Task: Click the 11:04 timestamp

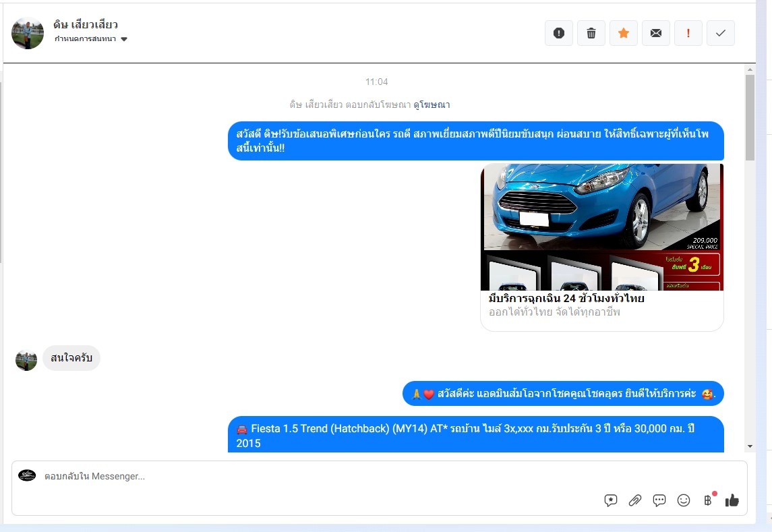Action: coord(377,82)
